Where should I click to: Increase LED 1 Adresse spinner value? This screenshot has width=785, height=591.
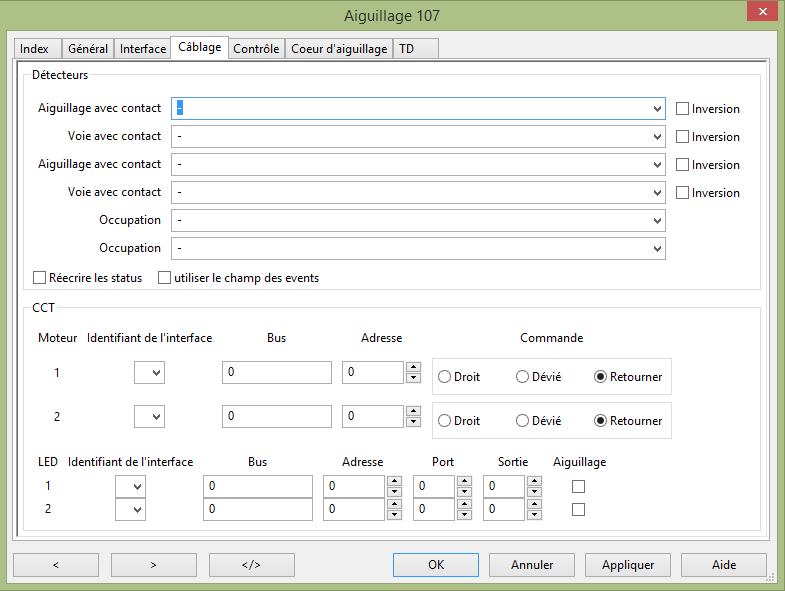coord(394,481)
